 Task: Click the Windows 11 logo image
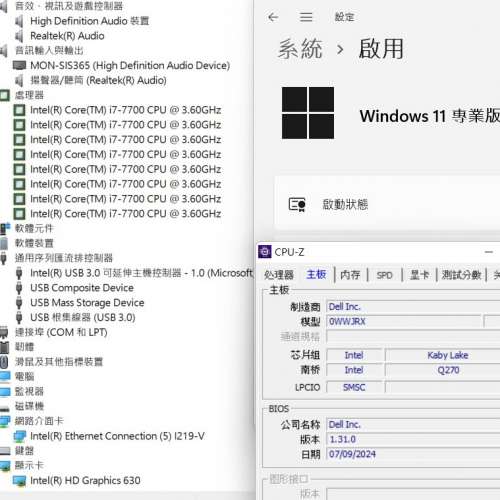click(x=308, y=113)
